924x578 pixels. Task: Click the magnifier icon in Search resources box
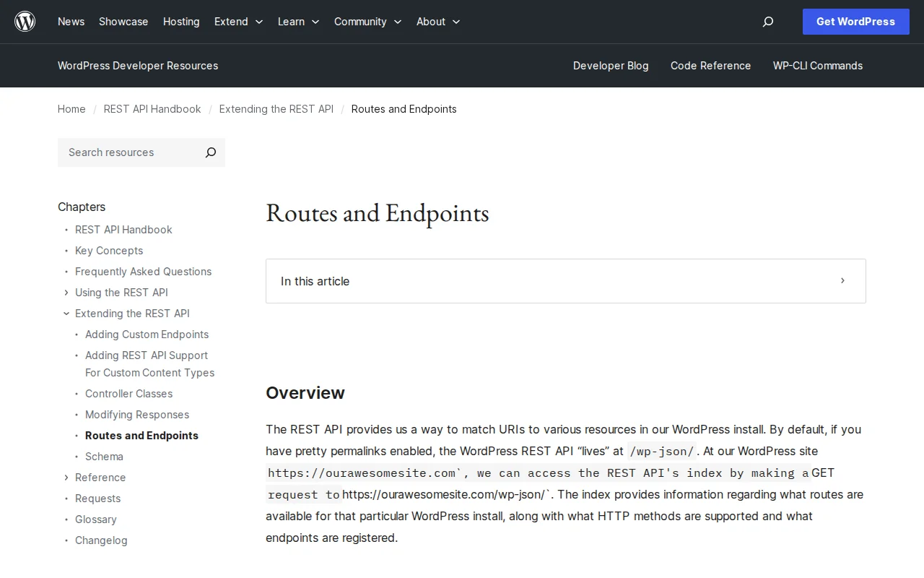click(x=210, y=152)
